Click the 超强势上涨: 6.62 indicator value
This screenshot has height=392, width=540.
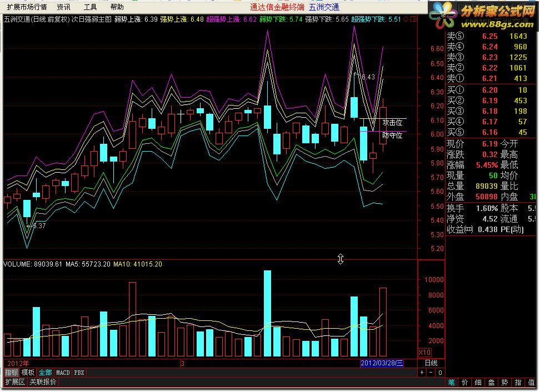point(232,19)
